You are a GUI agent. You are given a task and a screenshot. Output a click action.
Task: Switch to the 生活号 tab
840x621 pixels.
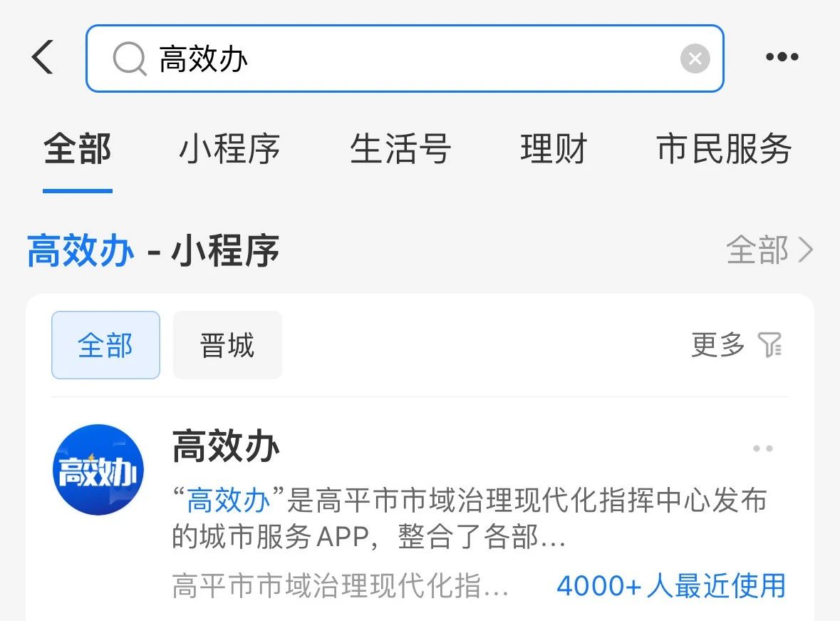400,148
